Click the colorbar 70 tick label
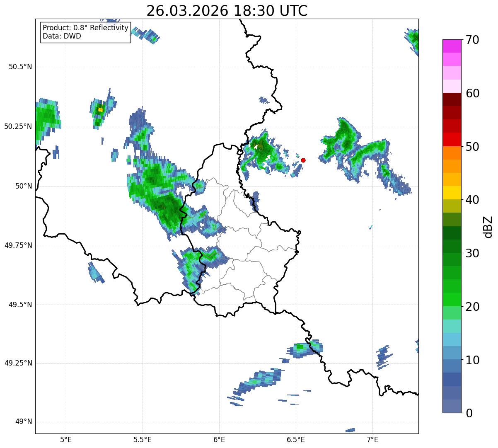This screenshot has height=448, width=498. [472, 40]
